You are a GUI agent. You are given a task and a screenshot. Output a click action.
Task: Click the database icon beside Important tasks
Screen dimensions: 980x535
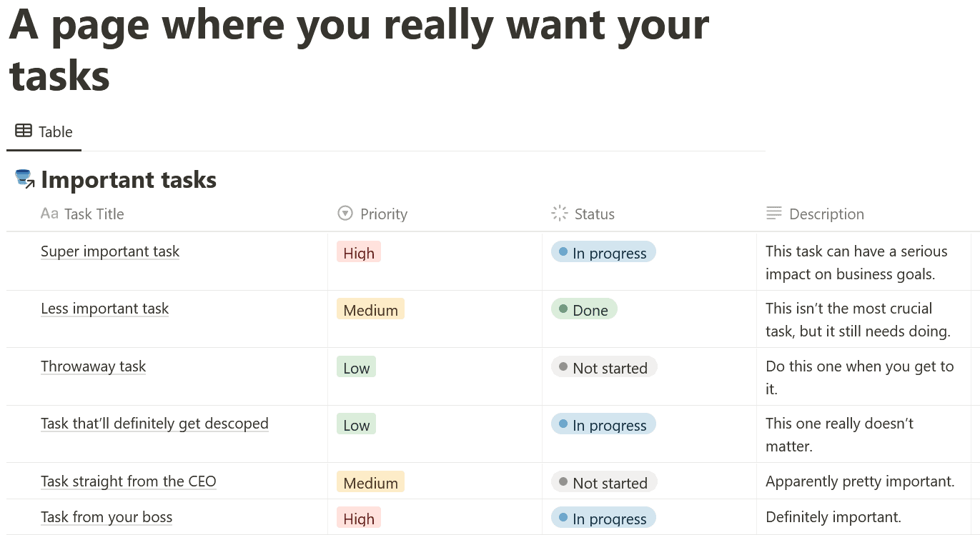click(21, 176)
